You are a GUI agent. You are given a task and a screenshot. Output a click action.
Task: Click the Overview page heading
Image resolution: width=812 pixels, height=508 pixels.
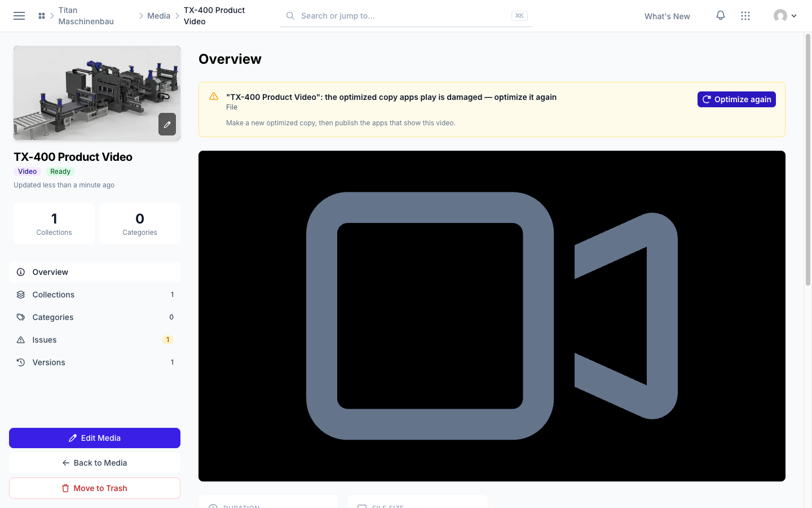[230, 59]
